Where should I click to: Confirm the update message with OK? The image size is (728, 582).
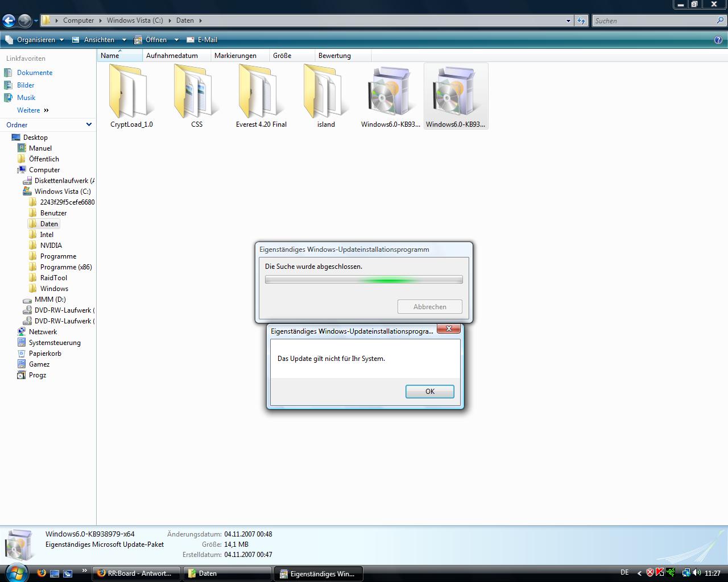(430, 392)
